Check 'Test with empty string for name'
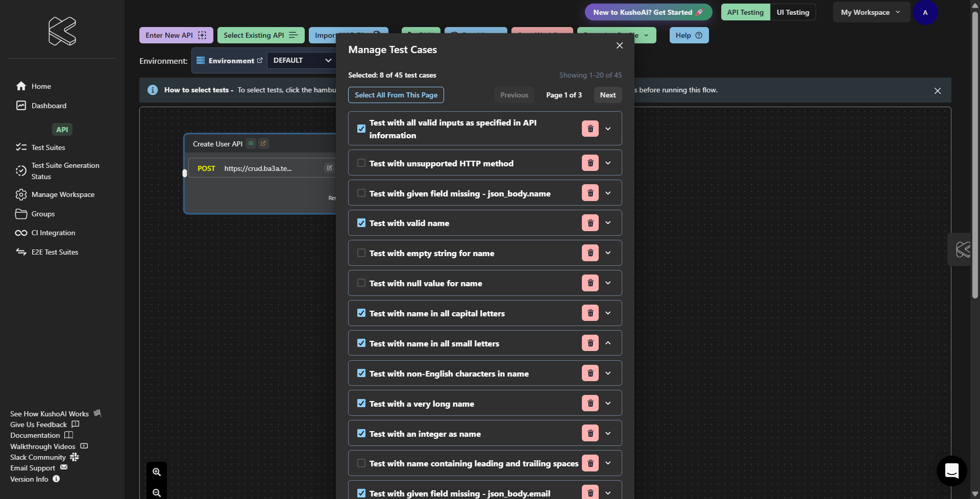The image size is (980, 499). pos(361,253)
